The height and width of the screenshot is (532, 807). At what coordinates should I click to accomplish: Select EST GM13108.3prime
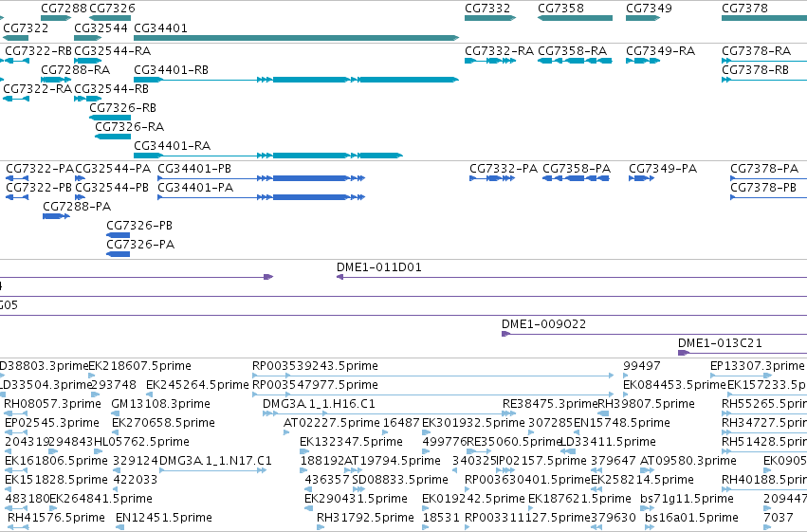160,404
